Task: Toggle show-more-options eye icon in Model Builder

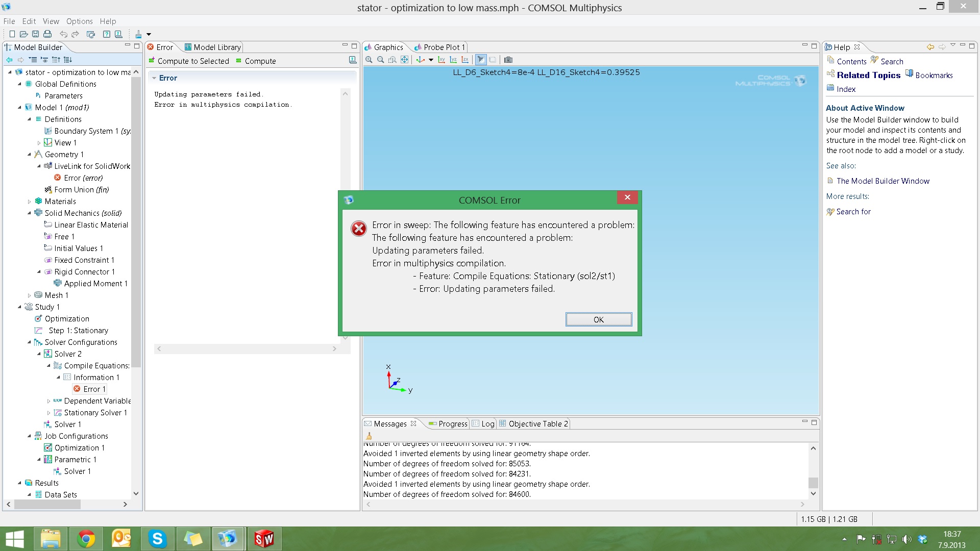Action: 44,60
